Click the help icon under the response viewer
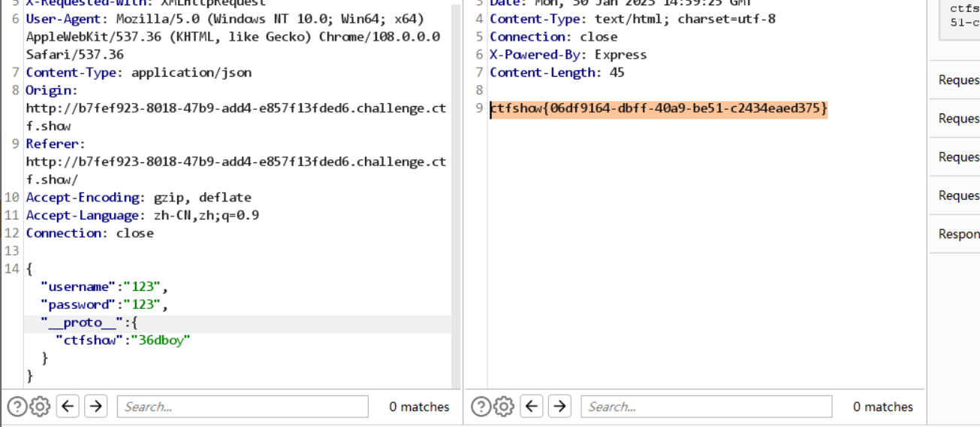Screen dimensions: 980x427 click(x=481, y=407)
